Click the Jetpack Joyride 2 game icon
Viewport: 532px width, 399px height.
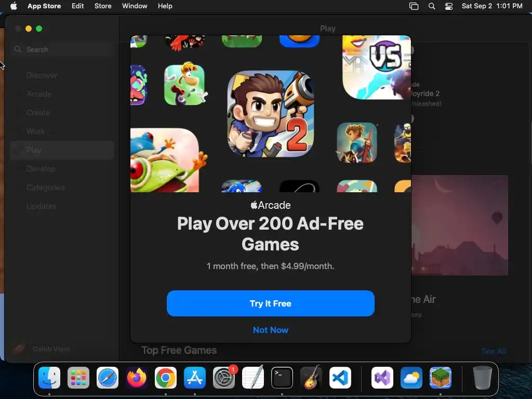[x=271, y=114]
